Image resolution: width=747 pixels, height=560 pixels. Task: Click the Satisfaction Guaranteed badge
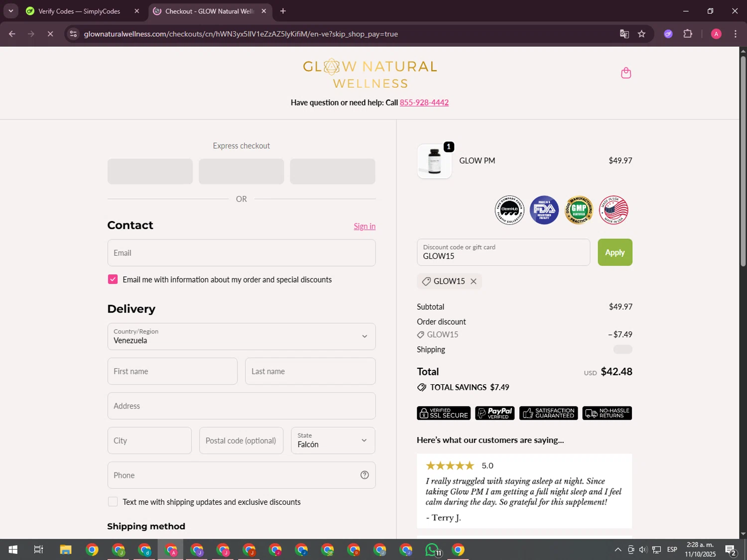pos(549,413)
